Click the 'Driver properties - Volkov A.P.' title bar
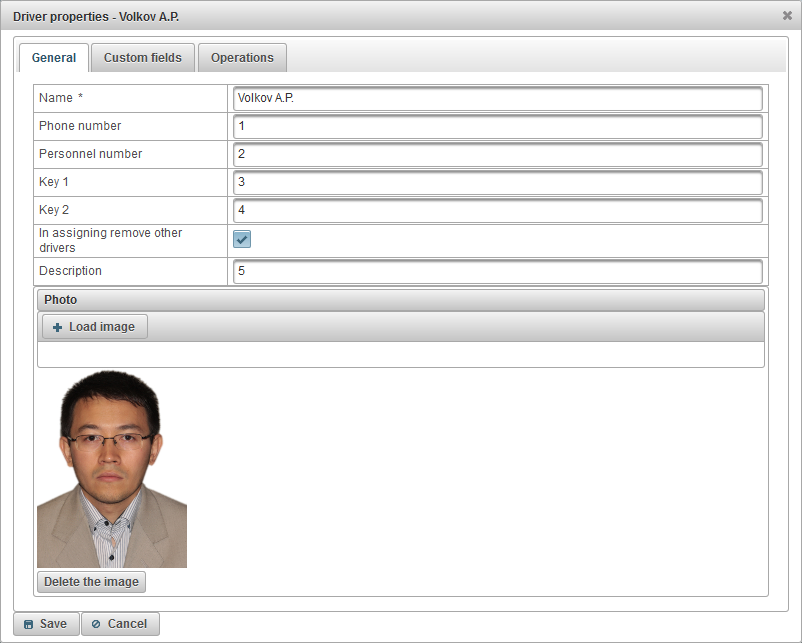The width and height of the screenshot is (802, 643). [x=300, y=17]
